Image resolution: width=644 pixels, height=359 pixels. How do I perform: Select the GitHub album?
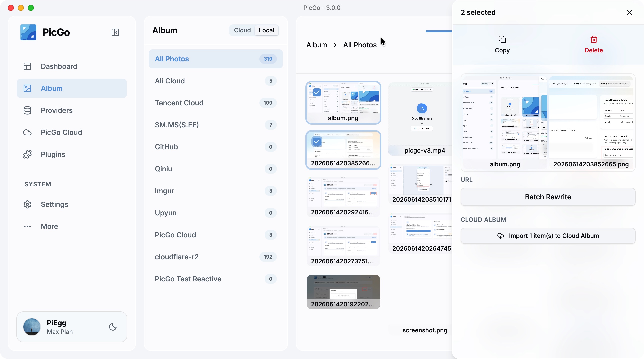216,147
